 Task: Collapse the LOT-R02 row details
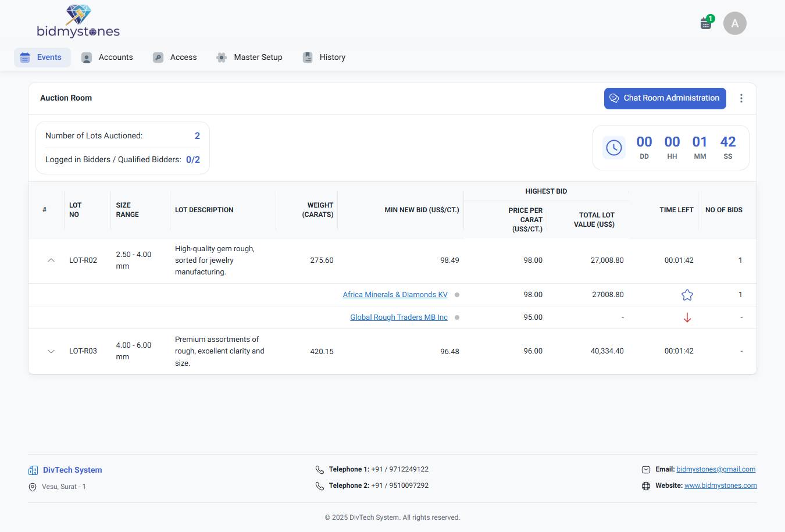51,260
